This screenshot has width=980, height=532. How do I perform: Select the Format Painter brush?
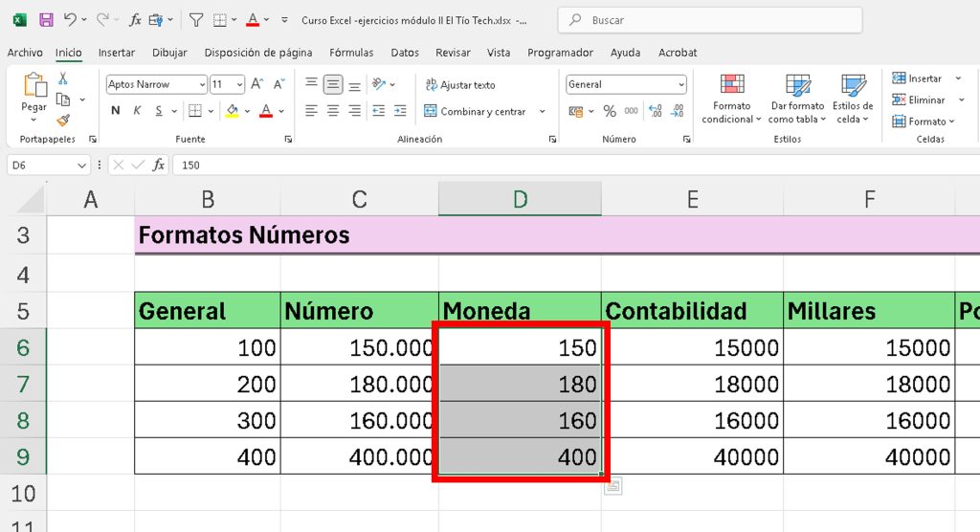63,120
